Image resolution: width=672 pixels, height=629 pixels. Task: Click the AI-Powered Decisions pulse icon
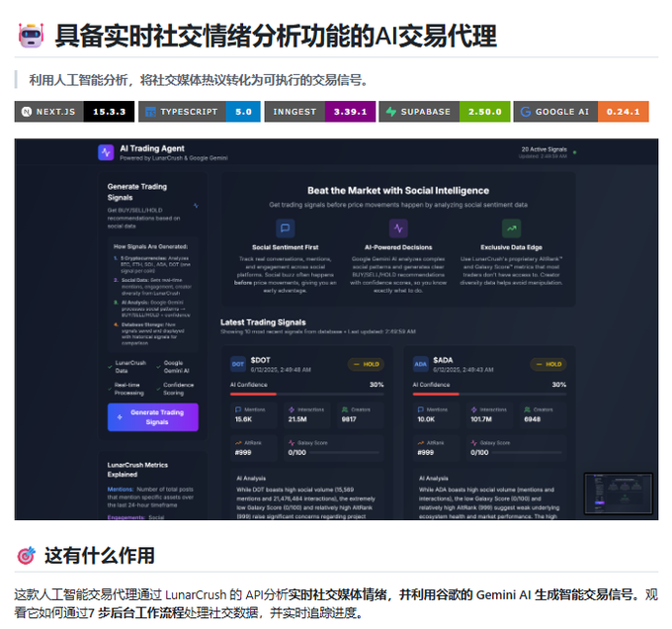398,228
